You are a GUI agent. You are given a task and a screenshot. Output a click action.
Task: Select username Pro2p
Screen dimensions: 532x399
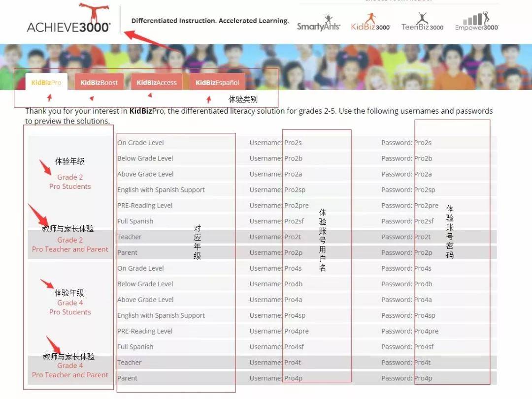click(293, 252)
